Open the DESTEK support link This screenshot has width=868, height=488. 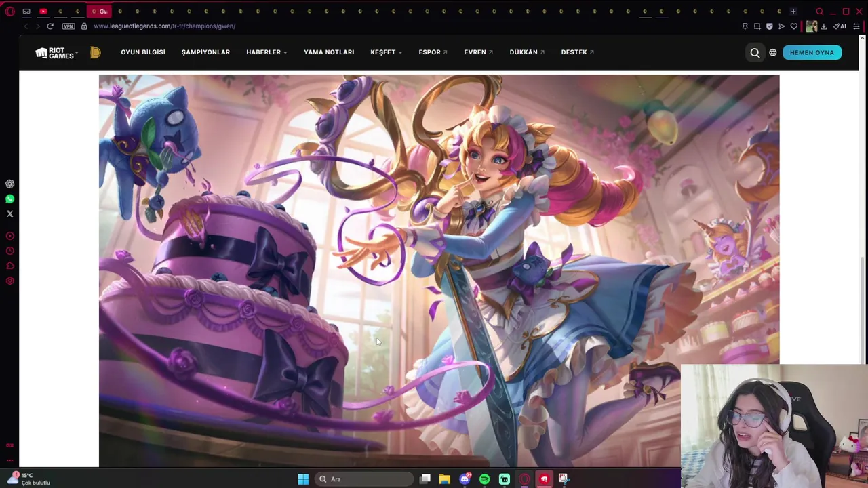[x=577, y=52]
